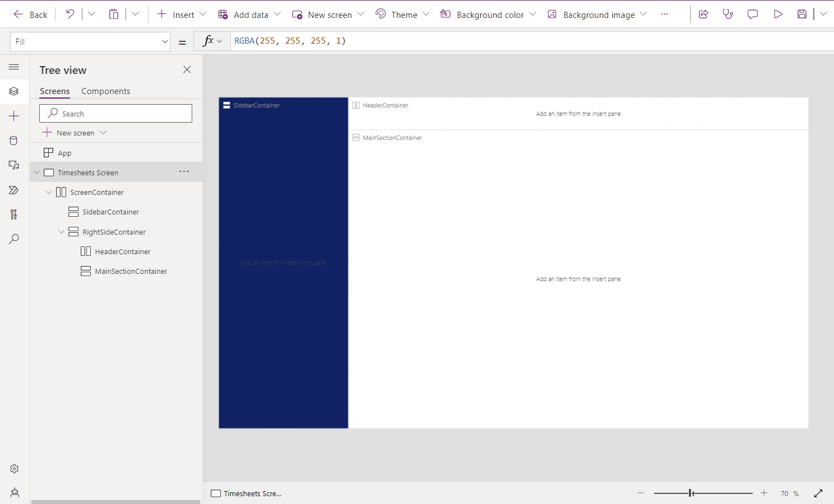The image size is (834, 504).
Task: Switch to the Screens tab
Action: [54, 91]
